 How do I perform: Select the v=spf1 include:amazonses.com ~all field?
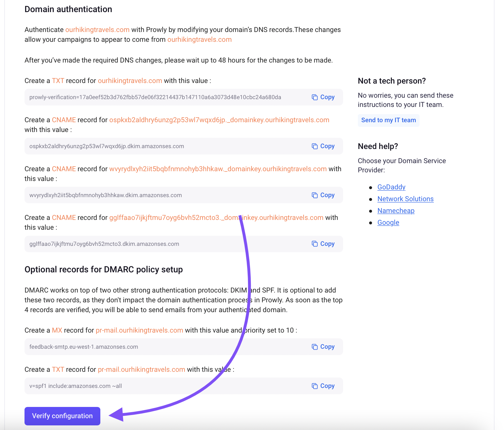pyautogui.click(x=184, y=386)
